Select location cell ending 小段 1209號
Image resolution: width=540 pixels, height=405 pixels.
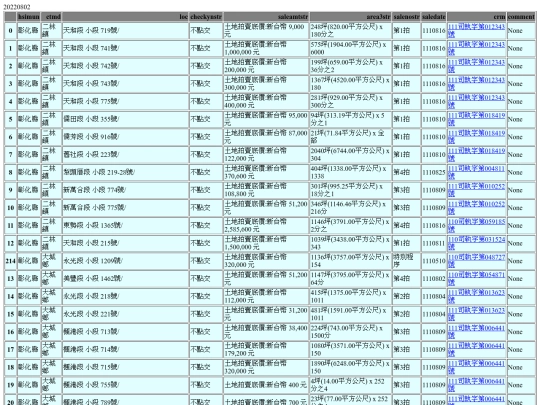[x=125, y=261]
